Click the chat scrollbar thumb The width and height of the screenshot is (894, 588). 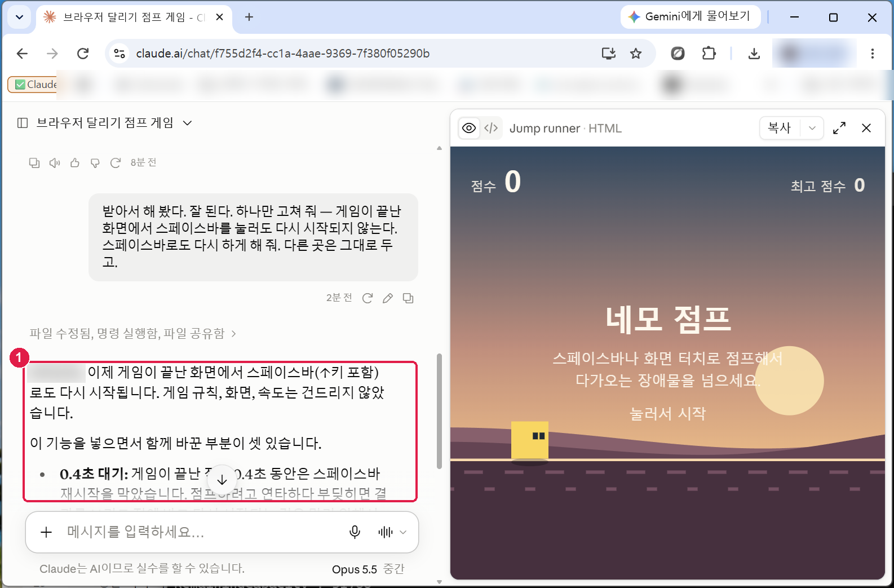439,411
